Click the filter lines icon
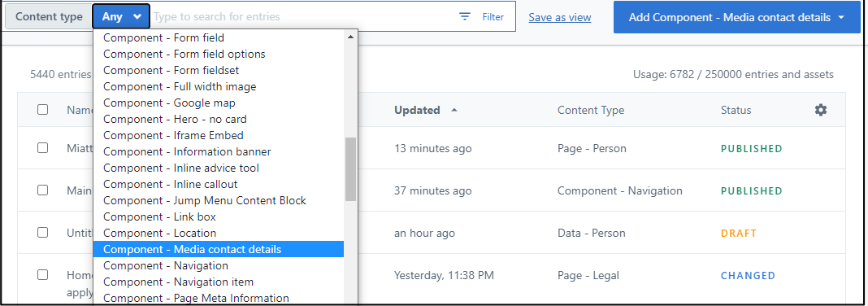 click(x=464, y=16)
